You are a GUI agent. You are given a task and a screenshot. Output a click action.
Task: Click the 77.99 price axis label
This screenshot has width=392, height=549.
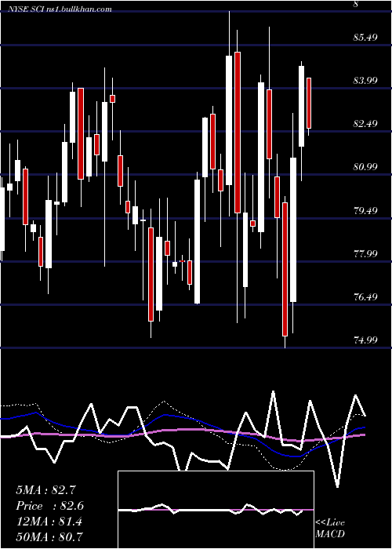[x=366, y=253]
